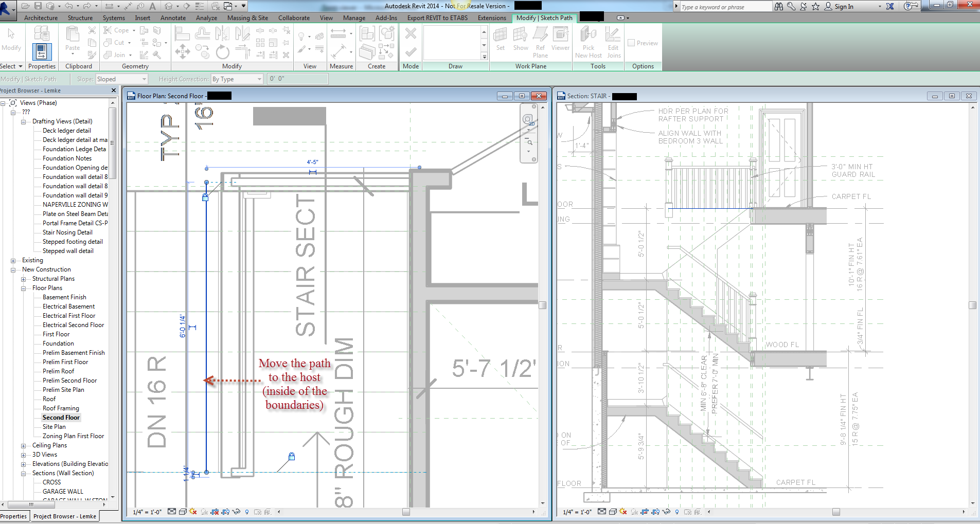Collapse the Floor Plans tree node
The height and width of the screenshot is (524, 980).
[23, 288]
